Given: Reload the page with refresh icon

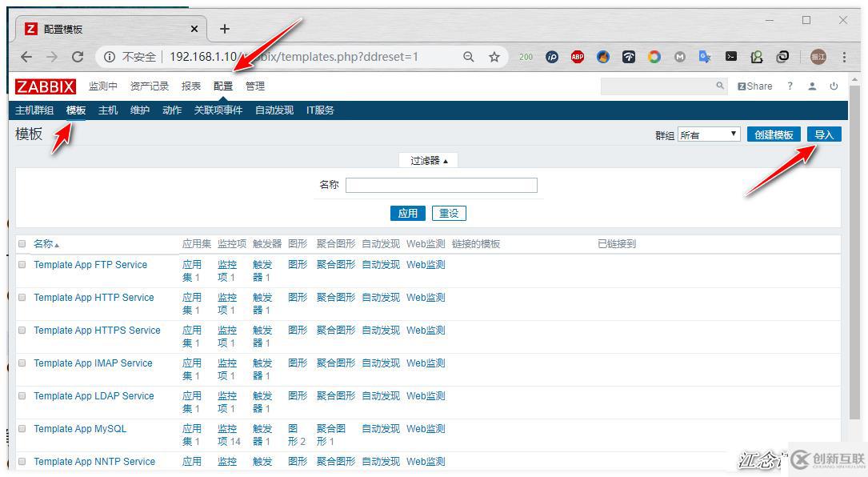Looking at the screenshot, I should tap(78, 57).
